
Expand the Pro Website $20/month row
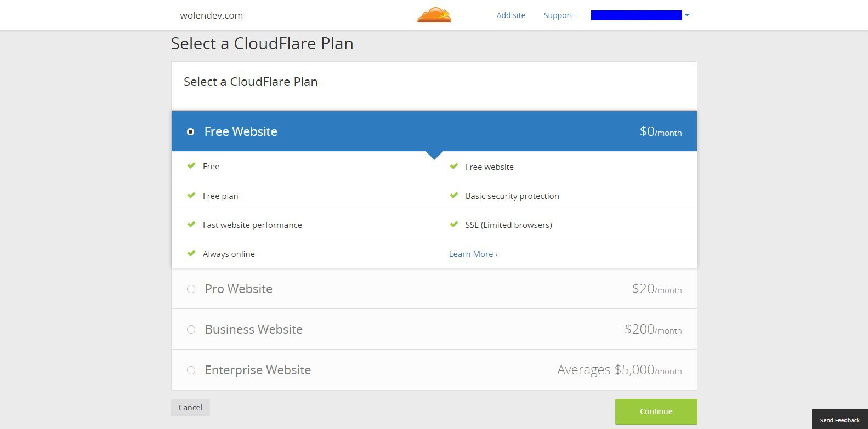[434, 289]
